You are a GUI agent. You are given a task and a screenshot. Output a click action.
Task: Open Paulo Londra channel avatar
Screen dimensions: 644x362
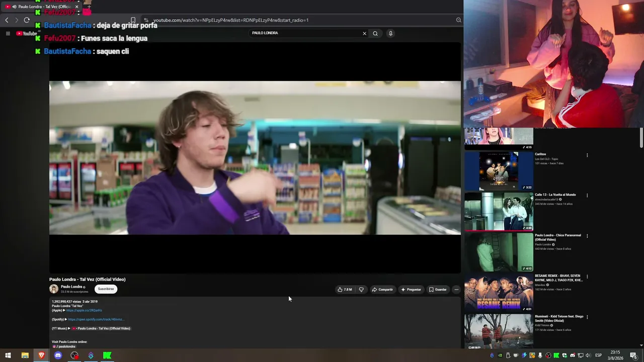(x=54, y=289)
